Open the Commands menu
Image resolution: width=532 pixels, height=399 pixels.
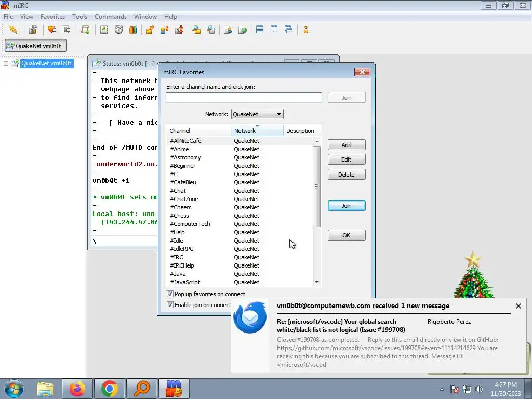click(x=111, y=16)
